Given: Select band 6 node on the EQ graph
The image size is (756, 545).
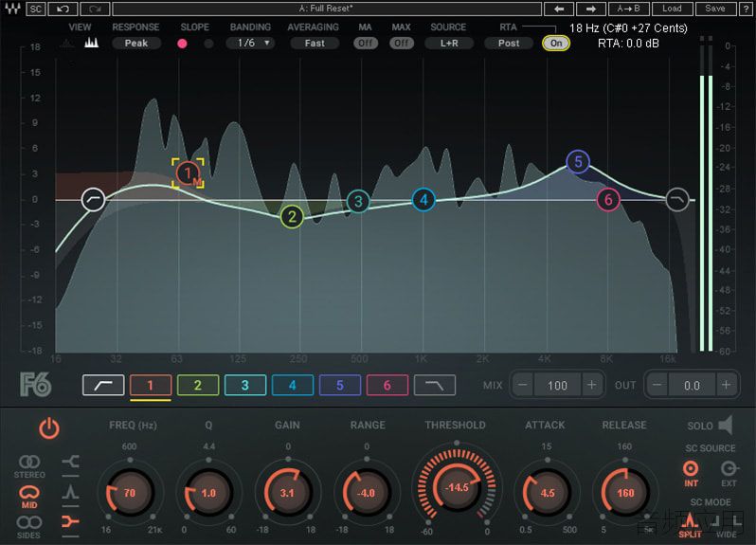Looking at the screenshot, I should coord(608,200).
